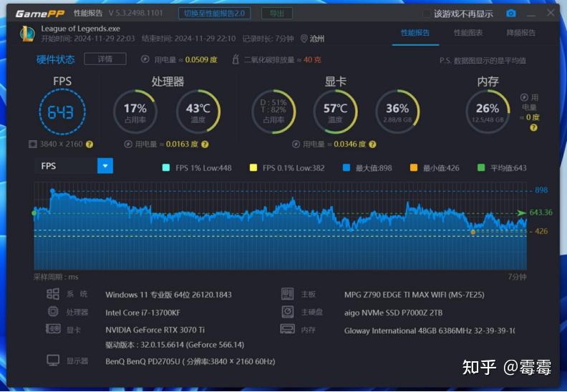567x392 pixels.
Task: Click the 详情 details button
Action: click(105, 59)
